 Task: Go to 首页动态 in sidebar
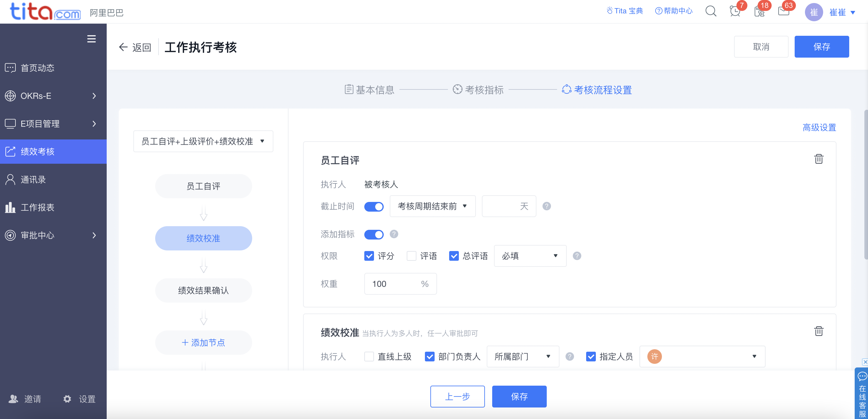coord(53,68)
